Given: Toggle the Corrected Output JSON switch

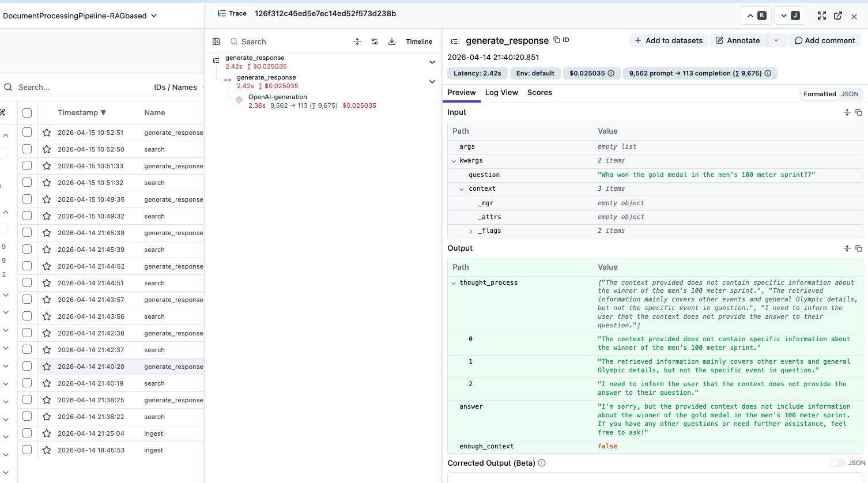Looking at the screenshot, I should (x=837, y=463).
